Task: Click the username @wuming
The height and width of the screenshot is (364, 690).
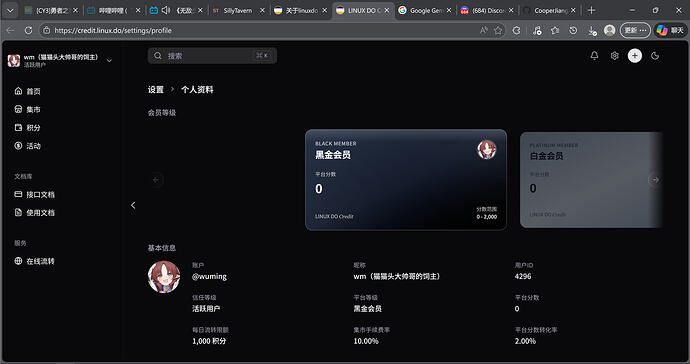Action: 209,276
